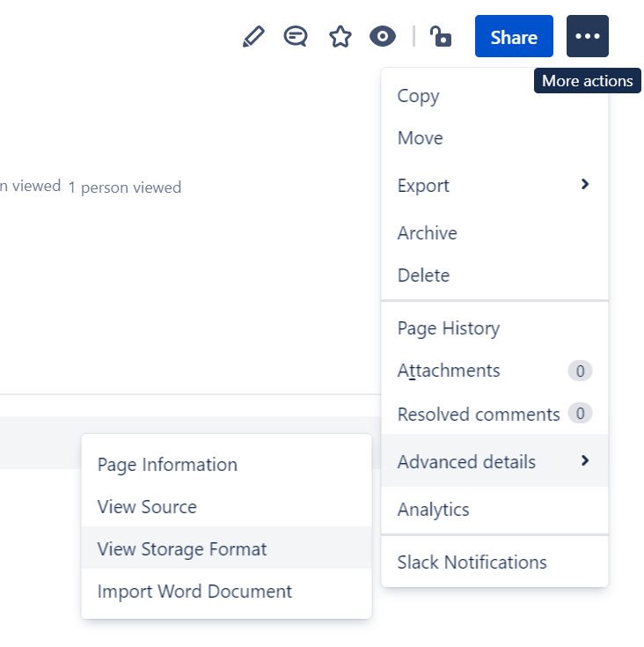This screenshot has height=647, width=644.
Task: Choose View Source
Action: tap(226, 507)
